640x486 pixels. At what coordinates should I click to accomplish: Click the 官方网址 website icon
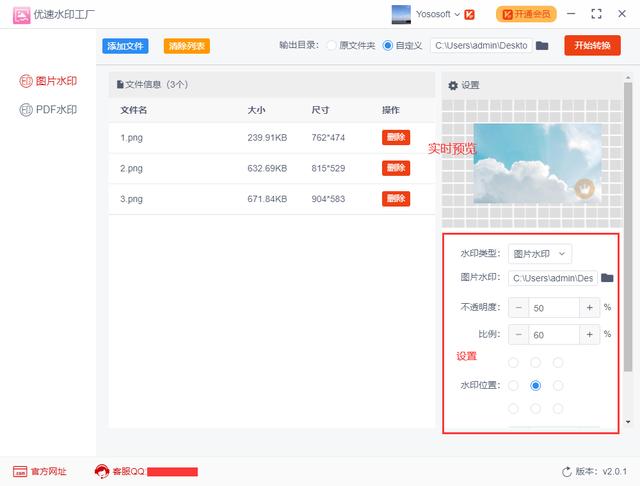pyautogui.click(x=20, y=472)
